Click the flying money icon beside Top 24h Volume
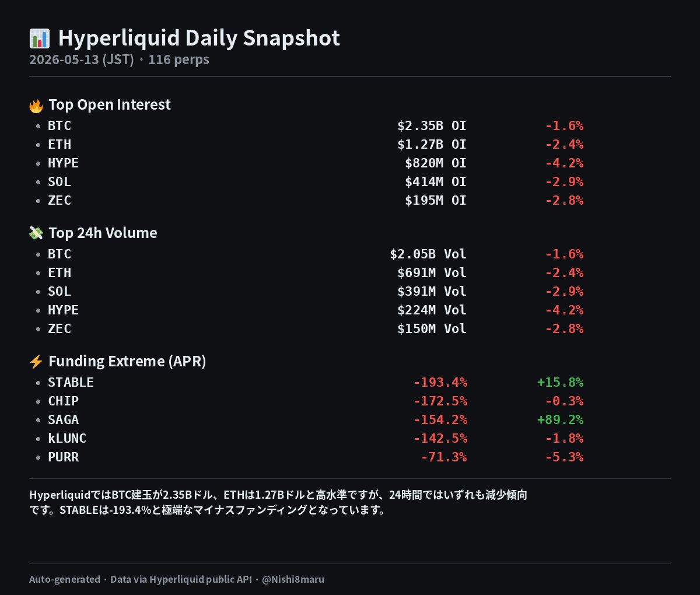The height and width of the screenshot is (595, 700). click(36, 233)
